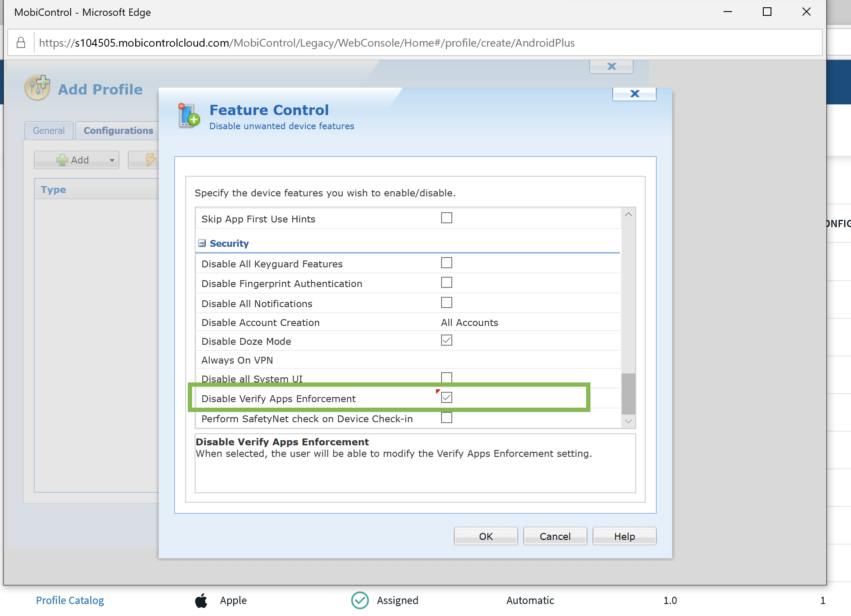851x616 pixels.
Task: Close the Add Profile dialog
Action: (x=611, y=66)
